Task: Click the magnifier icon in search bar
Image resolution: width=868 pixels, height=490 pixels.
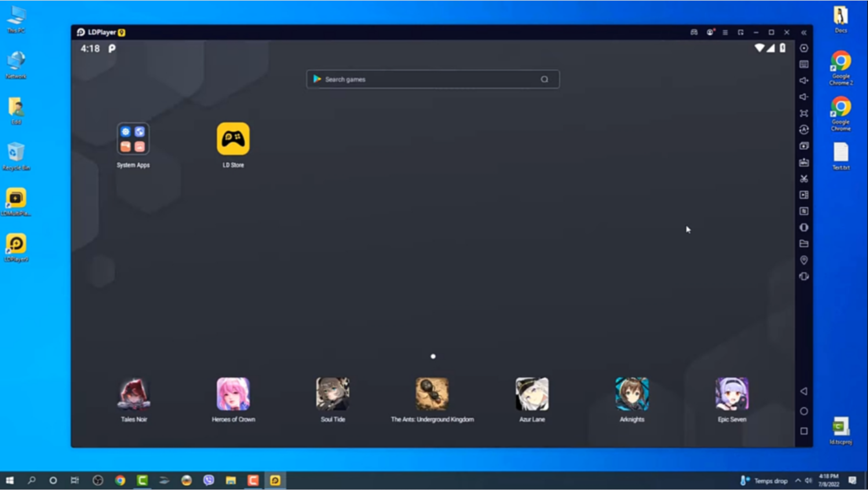Action: click(x=545, y=79)
